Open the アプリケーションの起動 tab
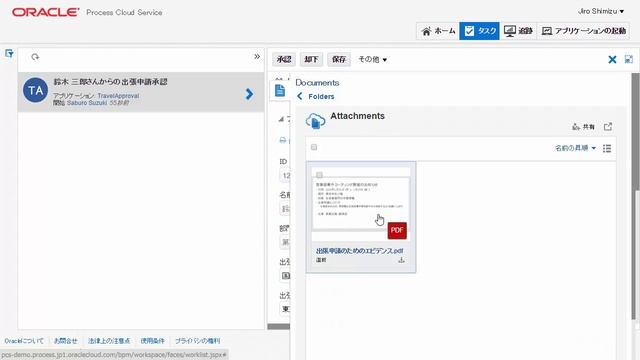This screenshot has height=360, width=640. (583, 31)
